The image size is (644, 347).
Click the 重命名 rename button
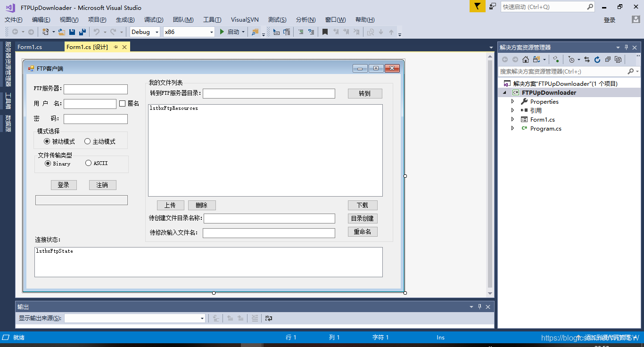tap(363, 232)
